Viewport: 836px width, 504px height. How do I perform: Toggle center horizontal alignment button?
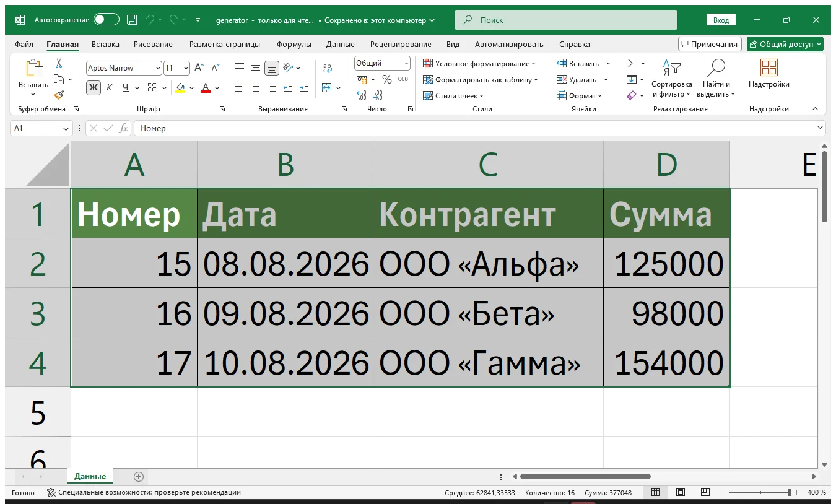pyautogui.click(x=256, y=88)
